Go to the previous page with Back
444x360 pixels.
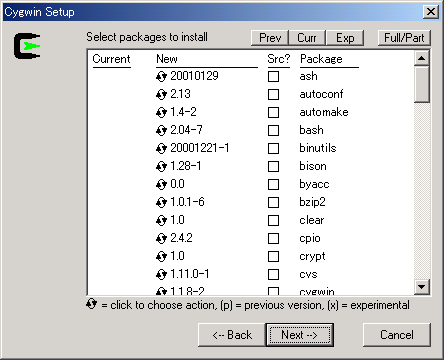pos(232,335)
